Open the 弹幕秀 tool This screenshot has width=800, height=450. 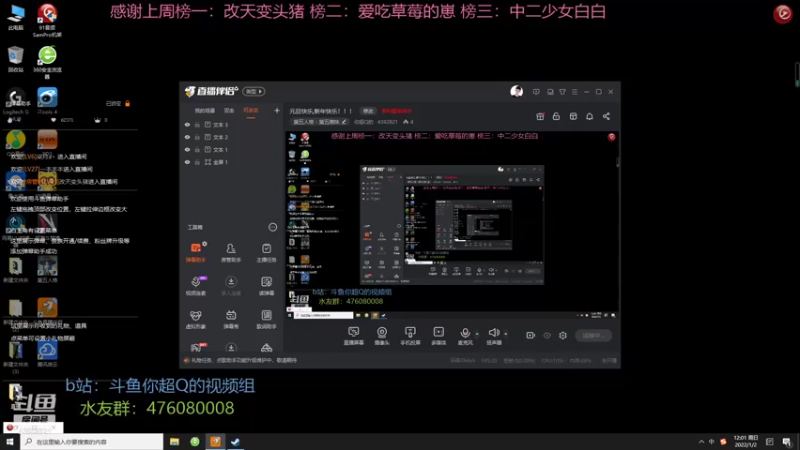click(231, 319)
